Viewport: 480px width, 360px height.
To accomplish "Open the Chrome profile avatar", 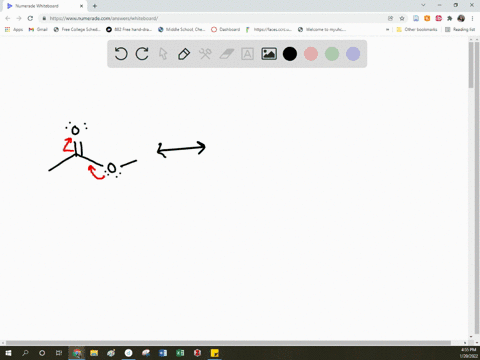I will (461, 18).
